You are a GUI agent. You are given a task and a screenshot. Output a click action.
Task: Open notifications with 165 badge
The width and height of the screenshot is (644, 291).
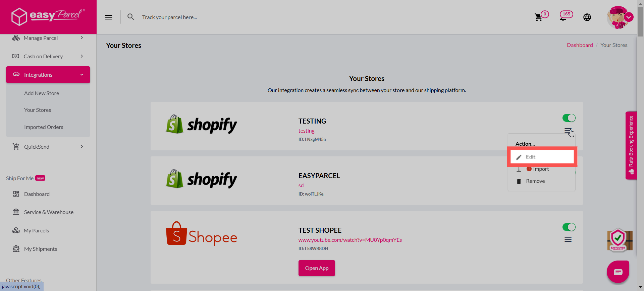[566, 16]
